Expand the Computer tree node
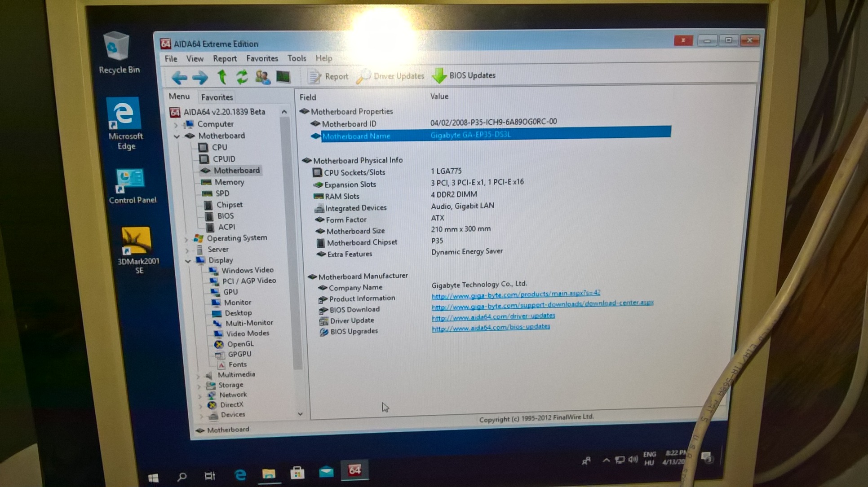 tap(177, 124)
